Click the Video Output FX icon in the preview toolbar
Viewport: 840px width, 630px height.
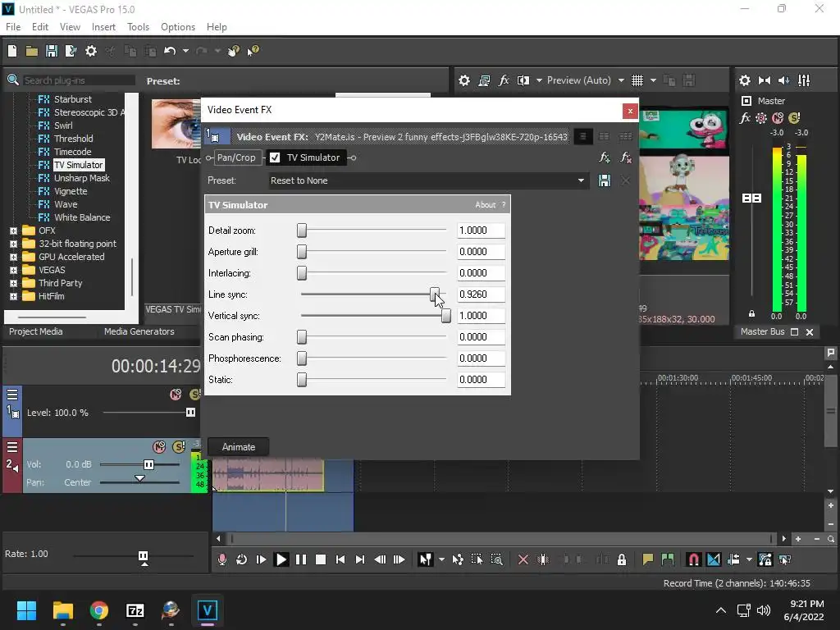coord(504,80)
